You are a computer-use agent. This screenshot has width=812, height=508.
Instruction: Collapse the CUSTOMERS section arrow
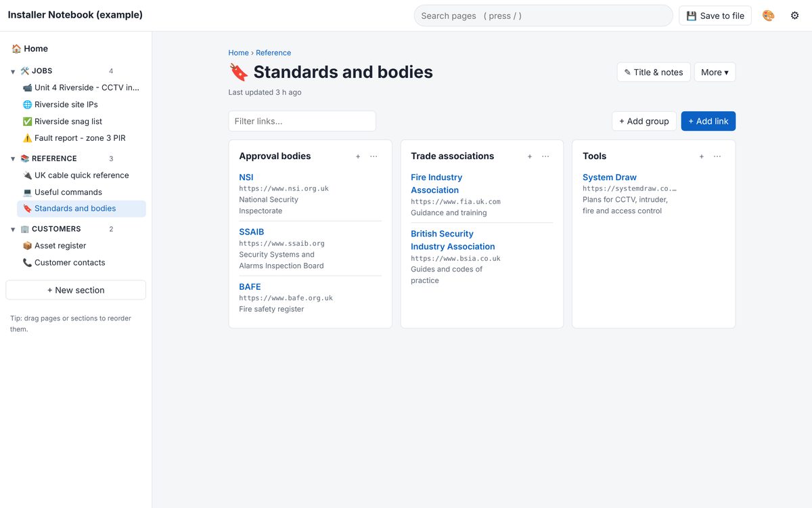pyautogui.click(x=13, y=230)
